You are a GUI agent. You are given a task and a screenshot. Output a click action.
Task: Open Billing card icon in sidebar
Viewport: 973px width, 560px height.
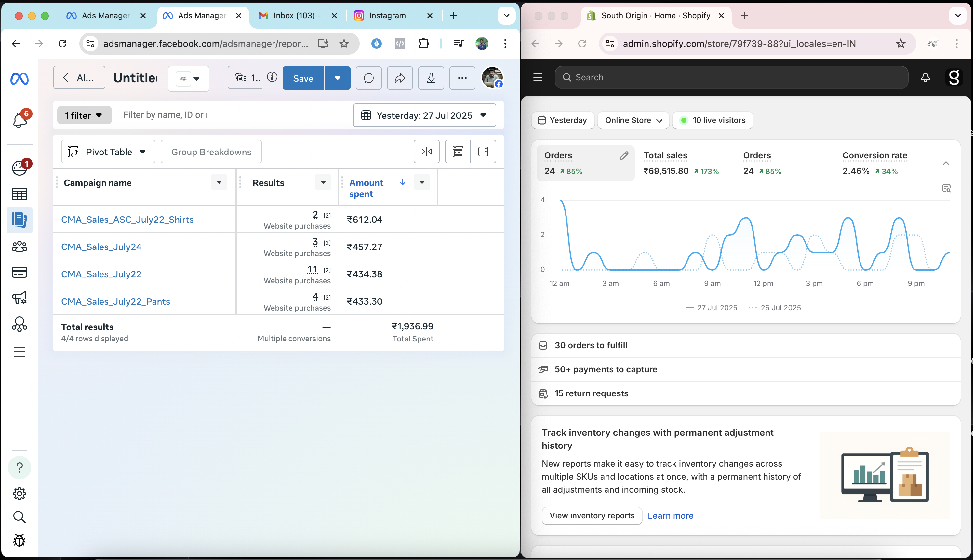coord(20,272)
